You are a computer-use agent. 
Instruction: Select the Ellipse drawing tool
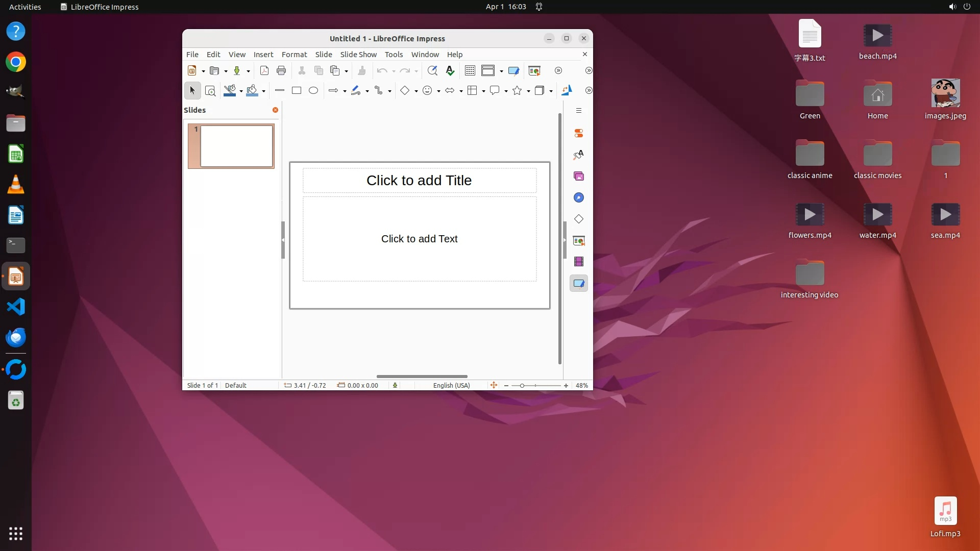[x=313, y=91]
